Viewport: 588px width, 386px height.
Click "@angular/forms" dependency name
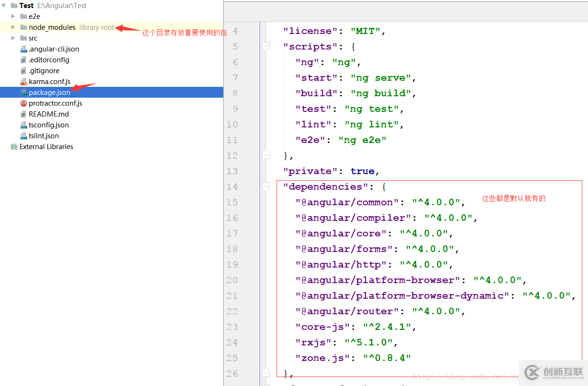coord(344,249)
